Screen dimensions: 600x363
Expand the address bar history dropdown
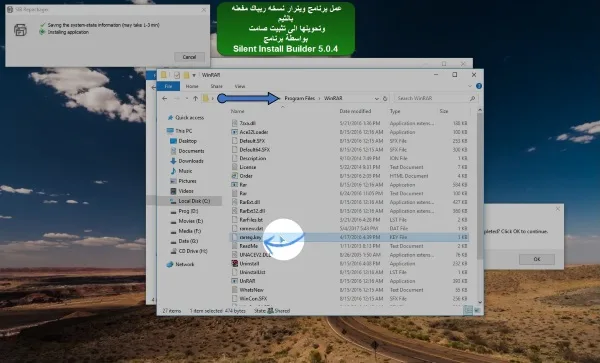[377, 98]
